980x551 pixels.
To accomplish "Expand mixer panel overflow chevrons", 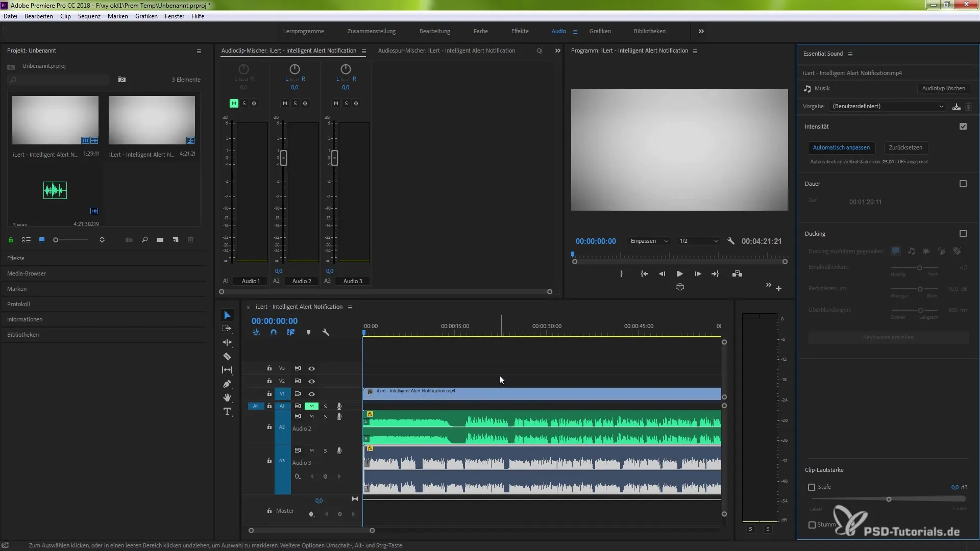I will 558,51.
